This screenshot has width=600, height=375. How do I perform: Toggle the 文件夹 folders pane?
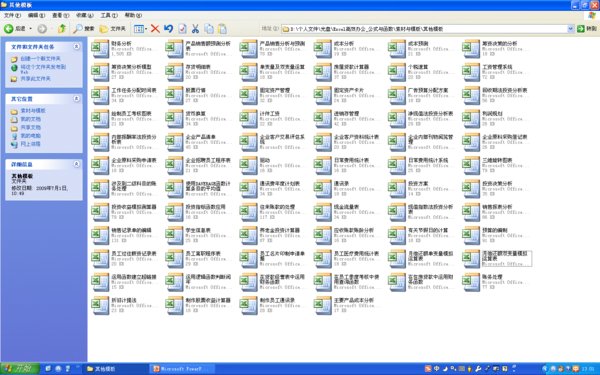point(112,29)
